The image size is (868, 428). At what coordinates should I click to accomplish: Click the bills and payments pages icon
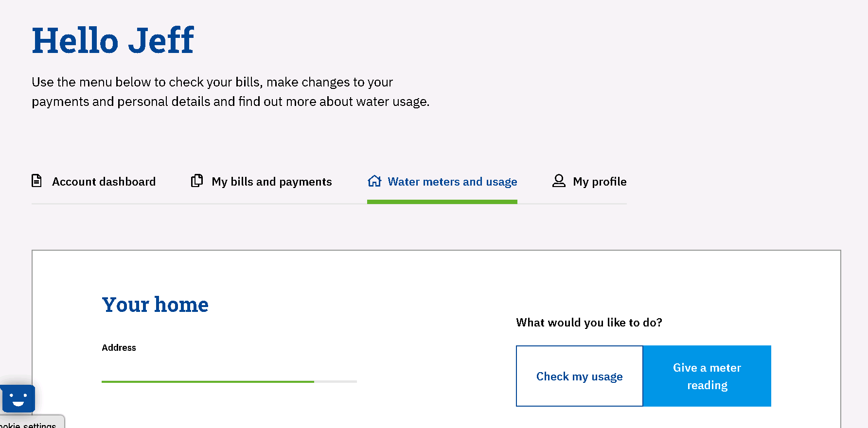click(196, 181)
